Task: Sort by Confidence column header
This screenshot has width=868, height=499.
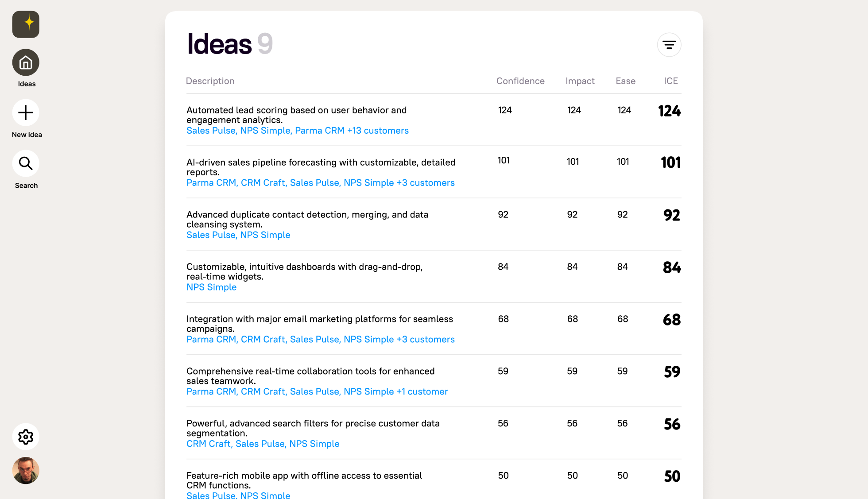Action: [x=520, y=81]
